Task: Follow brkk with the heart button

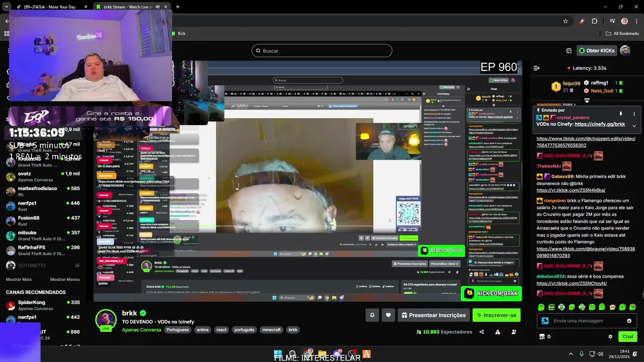Action: coord(388,315)
